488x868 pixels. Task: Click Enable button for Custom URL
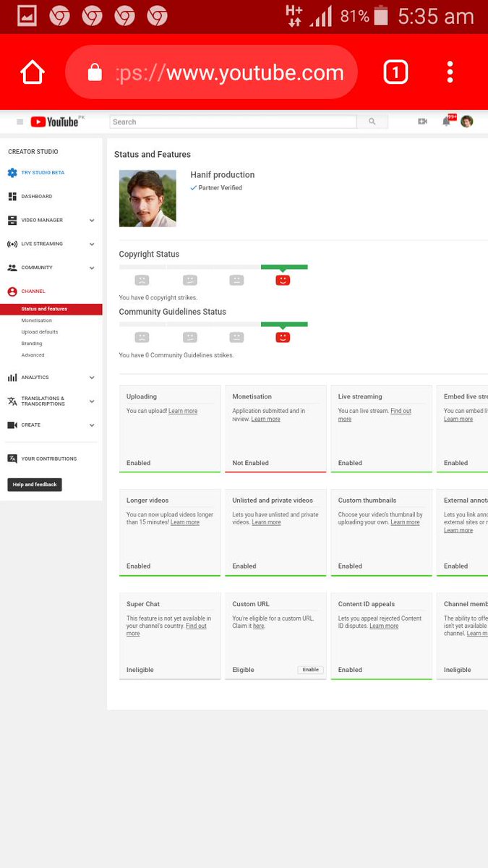[311, 670]
